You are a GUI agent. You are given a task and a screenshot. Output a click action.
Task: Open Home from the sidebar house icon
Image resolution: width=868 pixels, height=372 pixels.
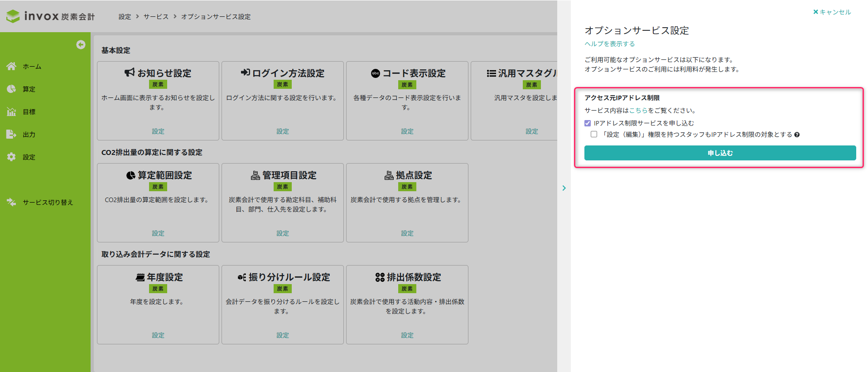pyautogui.click(x=11, y=66)
